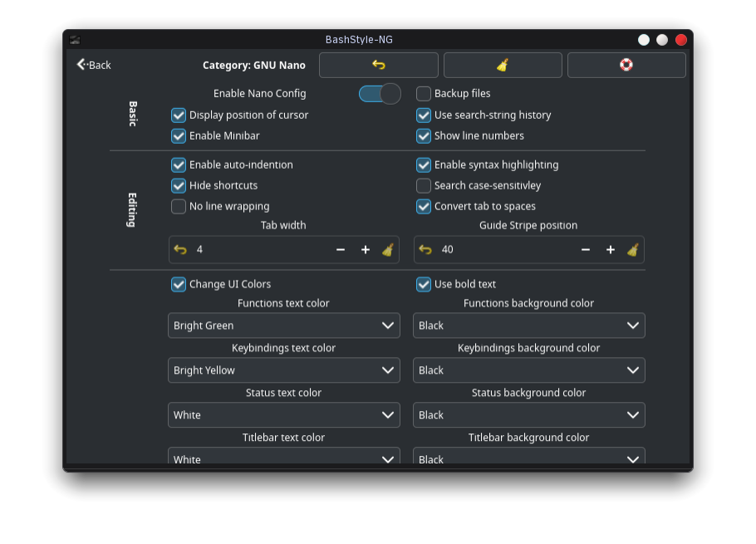
Task: Click the Functions text color label
Action: click(x=283, y=304)
